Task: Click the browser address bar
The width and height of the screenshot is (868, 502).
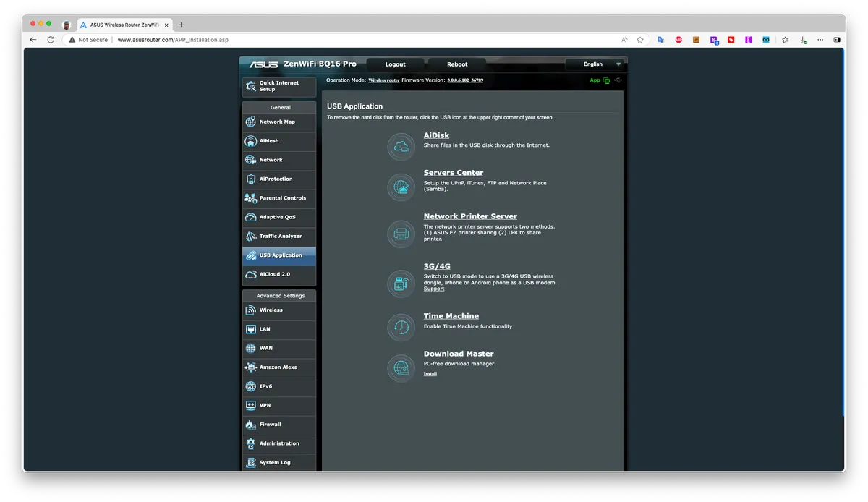Action: coord(362,40)
